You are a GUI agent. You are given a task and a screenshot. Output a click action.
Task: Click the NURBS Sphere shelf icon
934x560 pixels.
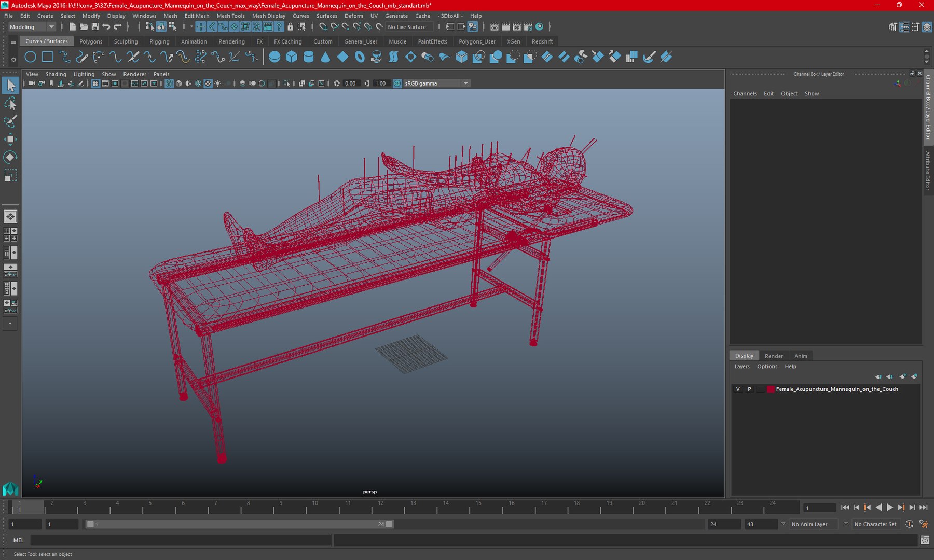click(274, 57)
